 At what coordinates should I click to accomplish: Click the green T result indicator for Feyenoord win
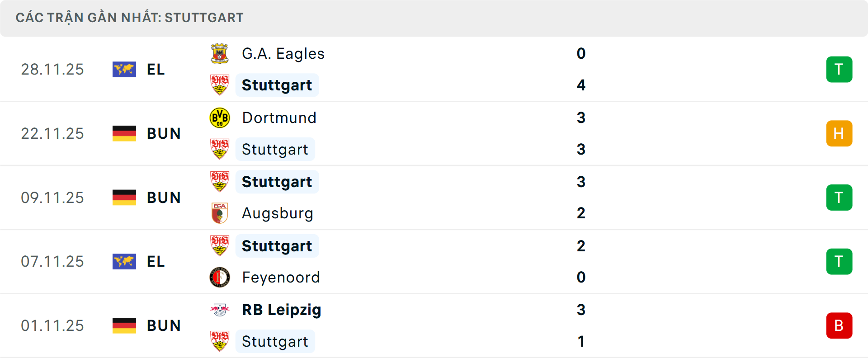(839, 261)
